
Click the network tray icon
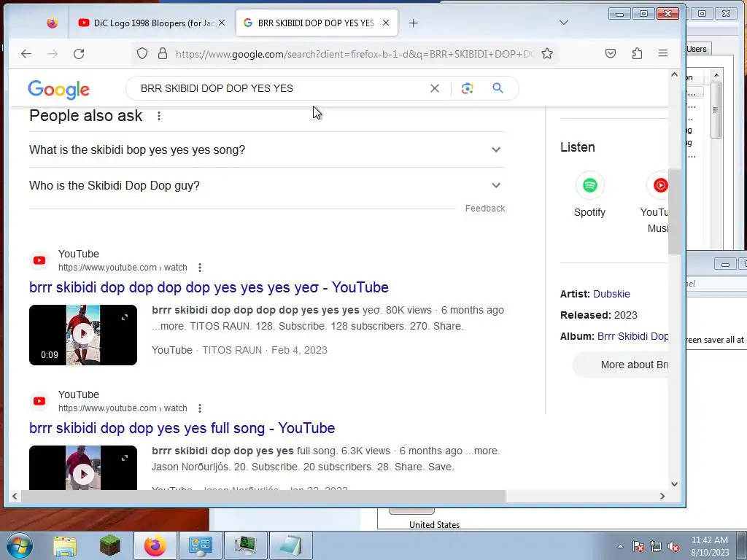(x=656, y=547)
